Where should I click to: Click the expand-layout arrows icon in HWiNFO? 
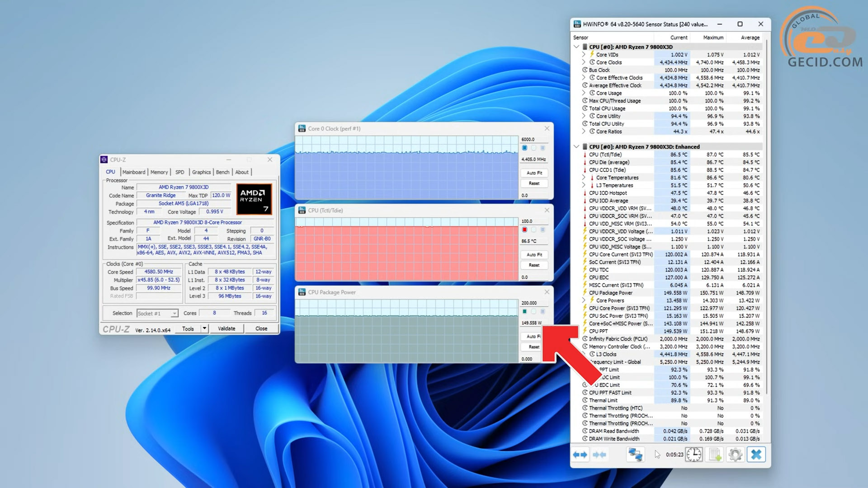click(580, 455)
